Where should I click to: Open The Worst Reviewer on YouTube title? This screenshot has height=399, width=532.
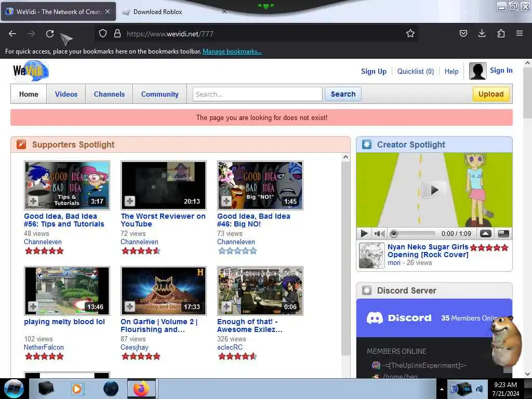(x=163, y=220)
